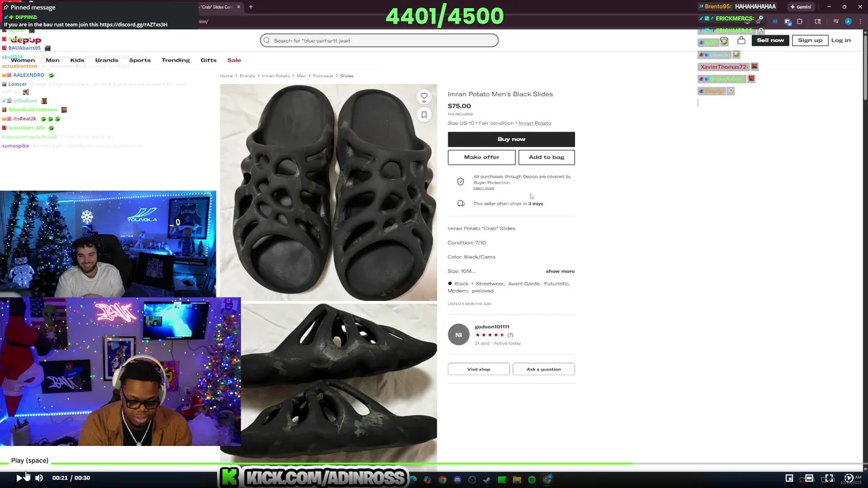The width and height of the screenshot is (868, 488).
Task: Open Buyer Protection Learn more link
Action: tap(484, 188)
